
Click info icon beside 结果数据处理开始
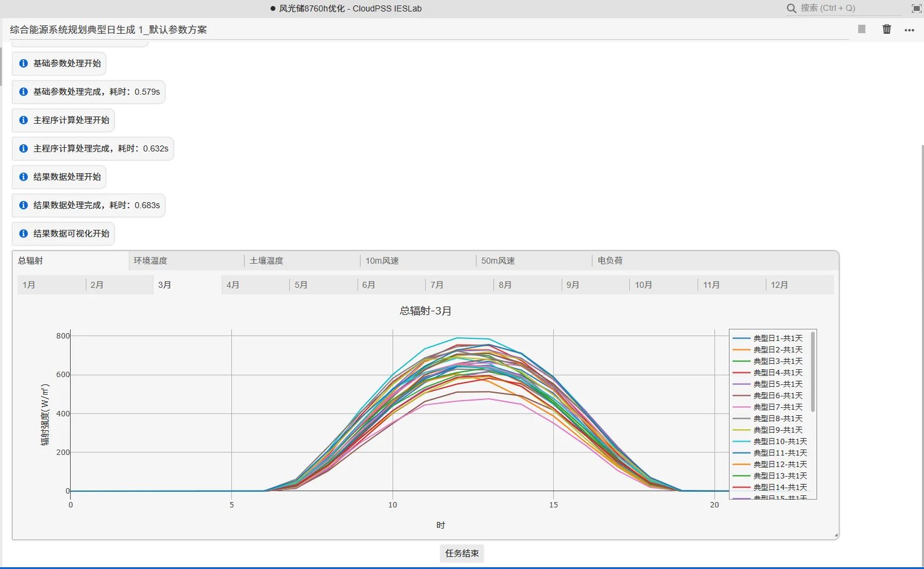(x=24, y=177)
